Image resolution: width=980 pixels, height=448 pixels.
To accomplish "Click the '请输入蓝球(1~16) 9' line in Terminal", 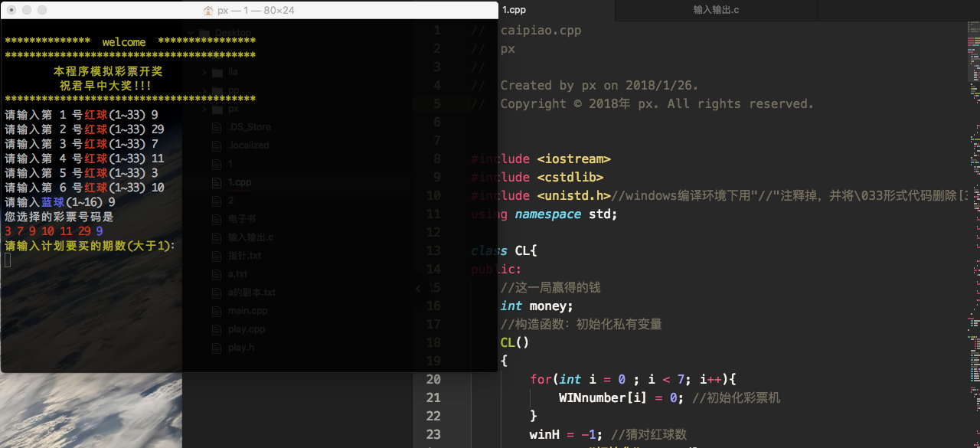I will click(x=60, y=202).
